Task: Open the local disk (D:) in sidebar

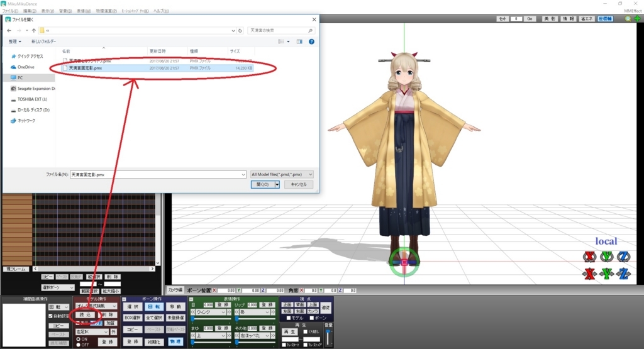Action: pyautogui.click(x=30, y=109)
